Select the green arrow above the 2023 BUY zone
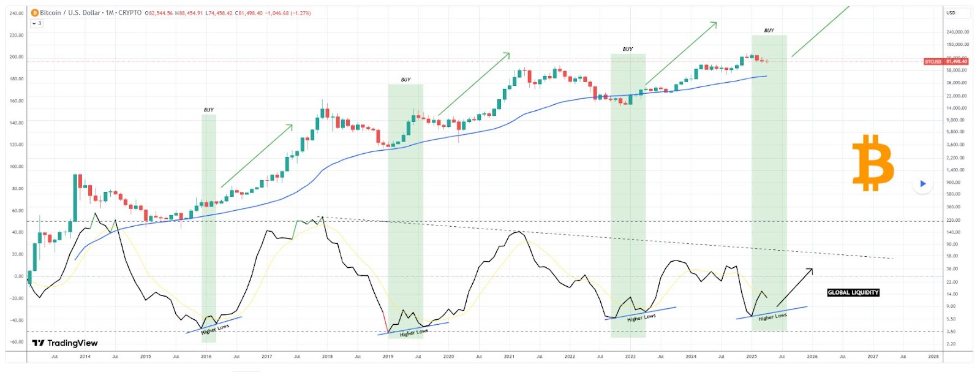This screenshot has width=980, height=372. [x=681, y=53]
